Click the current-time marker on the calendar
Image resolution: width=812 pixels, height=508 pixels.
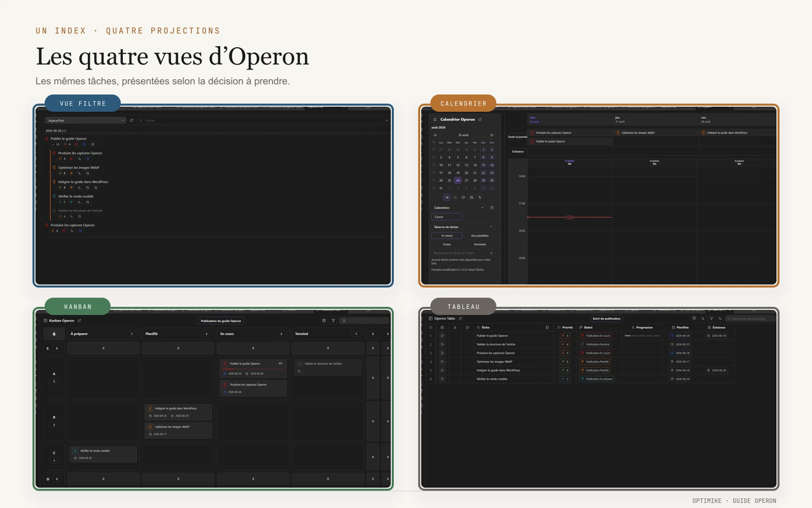click(x=569, y=217)
